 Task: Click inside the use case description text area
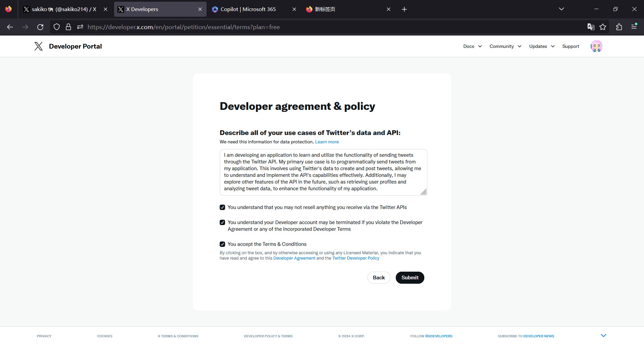point(322,172)
